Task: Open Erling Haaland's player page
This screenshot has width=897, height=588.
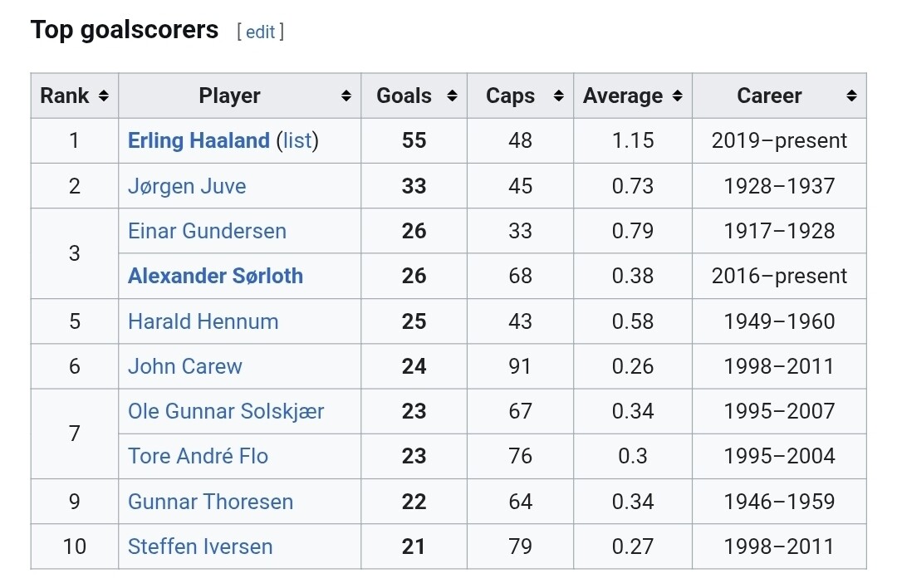Action: [x=199, y=141]
